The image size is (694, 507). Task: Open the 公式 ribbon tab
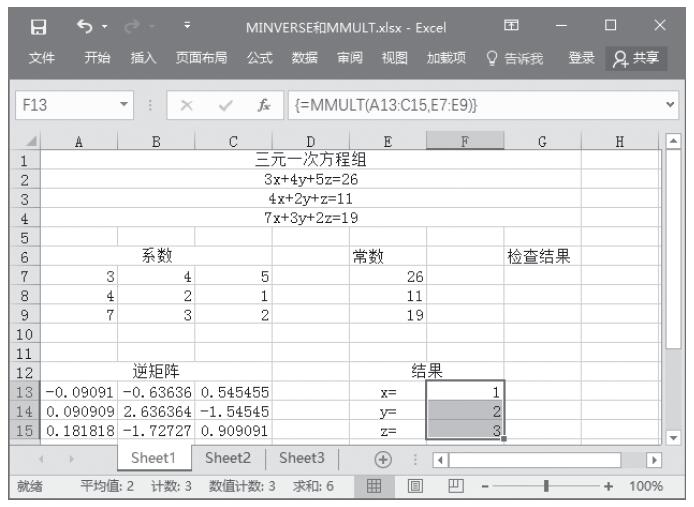tap(259, 58)
